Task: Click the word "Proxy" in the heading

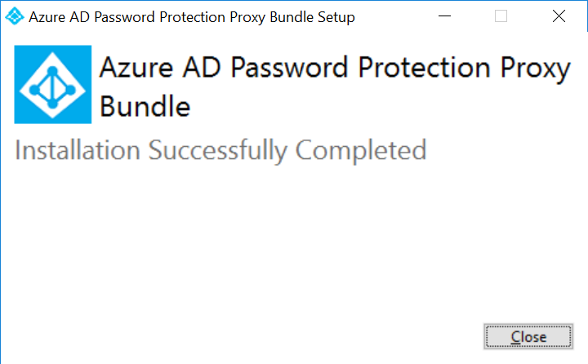Action: (536, 69)
